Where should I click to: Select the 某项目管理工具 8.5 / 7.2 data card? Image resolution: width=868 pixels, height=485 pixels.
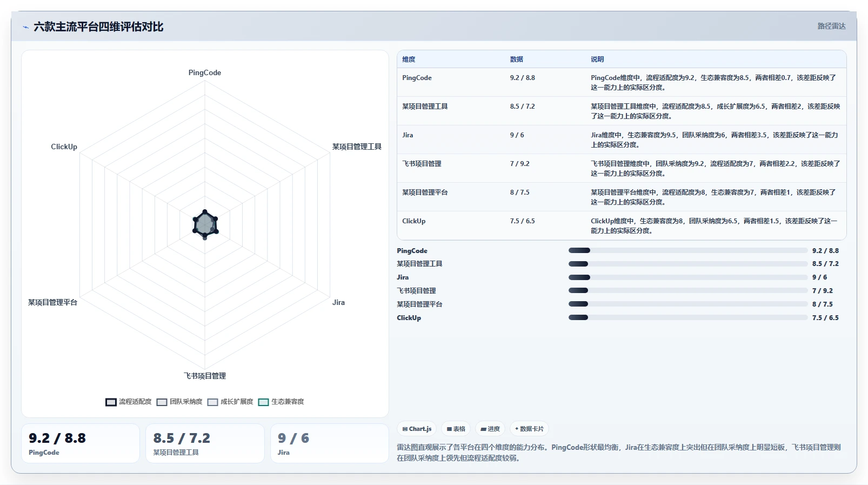pos(205,443)
